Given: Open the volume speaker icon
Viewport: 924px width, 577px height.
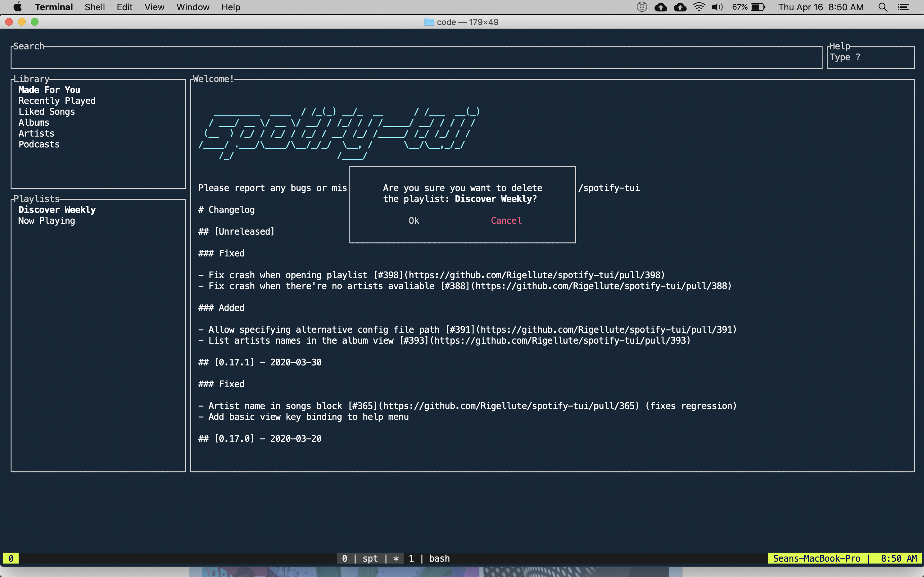Looking at the screenshot, I should pyautogui.click(x=717, y=7).
